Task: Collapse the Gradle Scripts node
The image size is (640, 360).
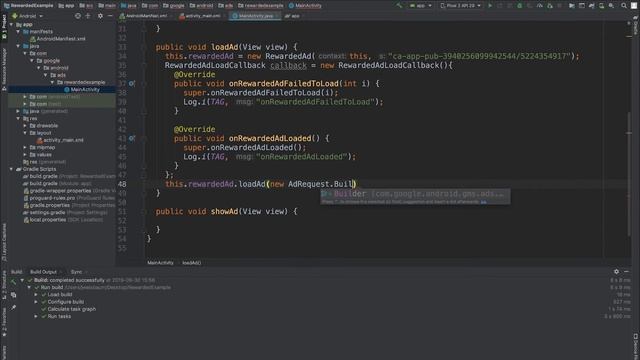Action: (x=11, y=169)
